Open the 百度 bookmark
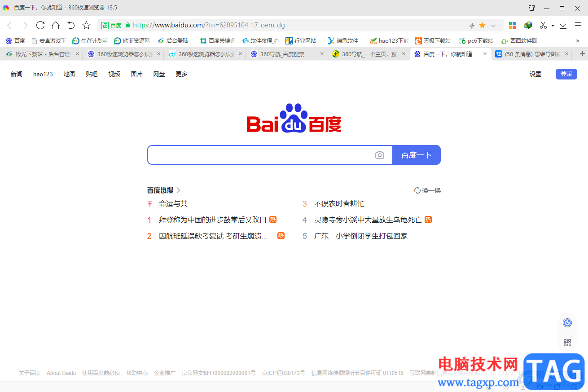Viewport: 588px width, 392px height. pos(15,41)
